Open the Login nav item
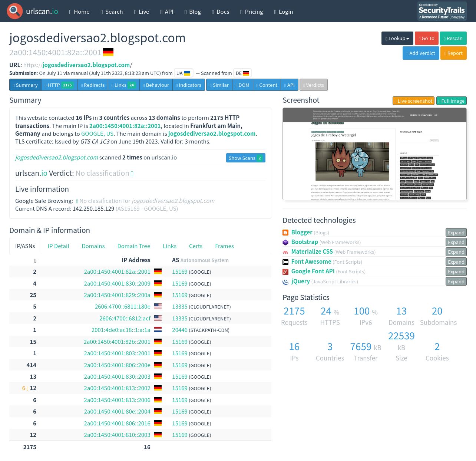 pos(284,11)
